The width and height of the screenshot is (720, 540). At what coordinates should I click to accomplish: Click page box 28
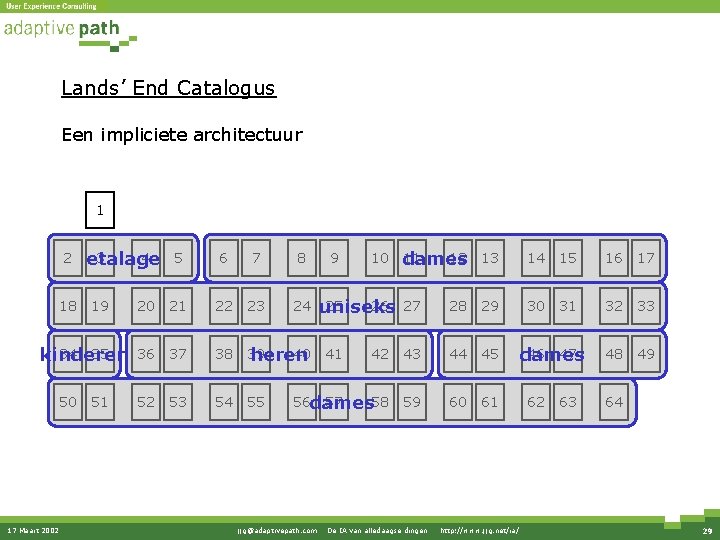click(x=458, y=306)
